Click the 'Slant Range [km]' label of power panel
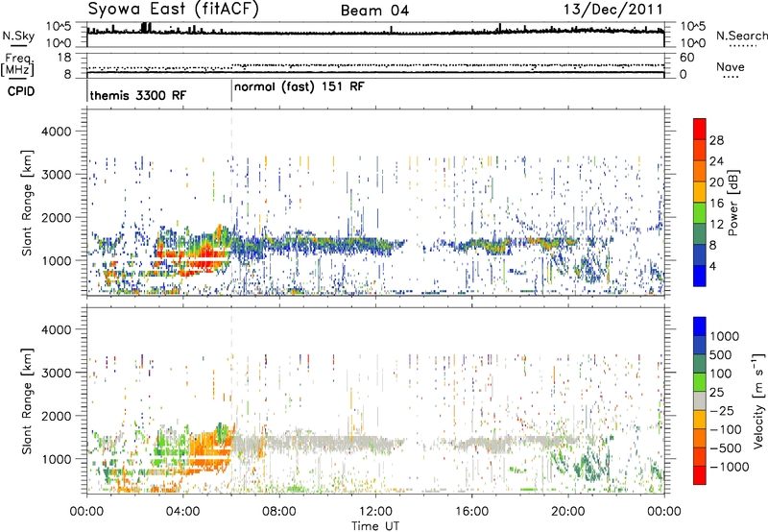Viewport: 768px width, 532px height. (27, 203)
